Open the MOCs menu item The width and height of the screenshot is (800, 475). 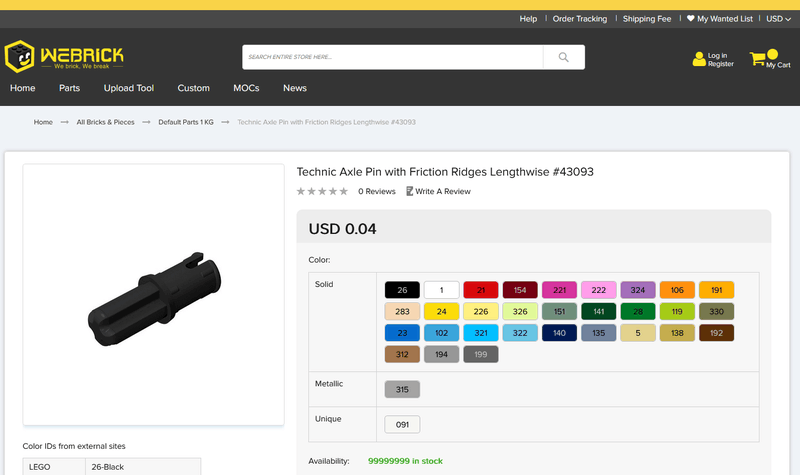(246, 88)
